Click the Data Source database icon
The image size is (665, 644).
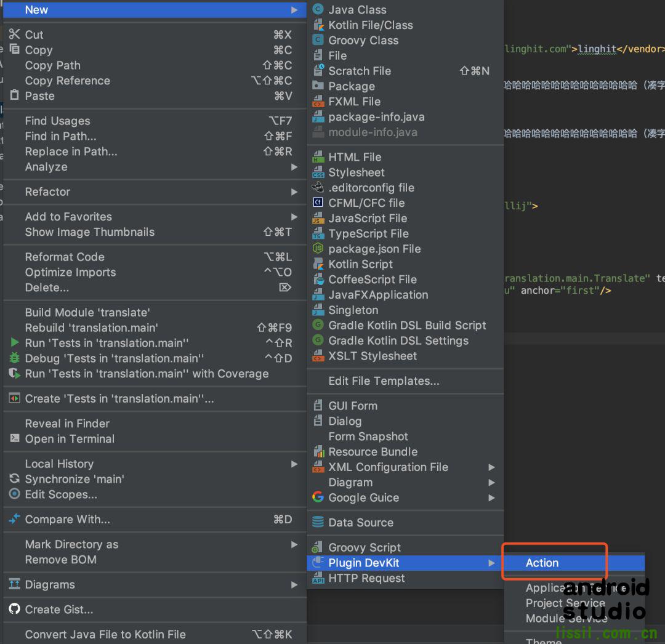point(318,522)
